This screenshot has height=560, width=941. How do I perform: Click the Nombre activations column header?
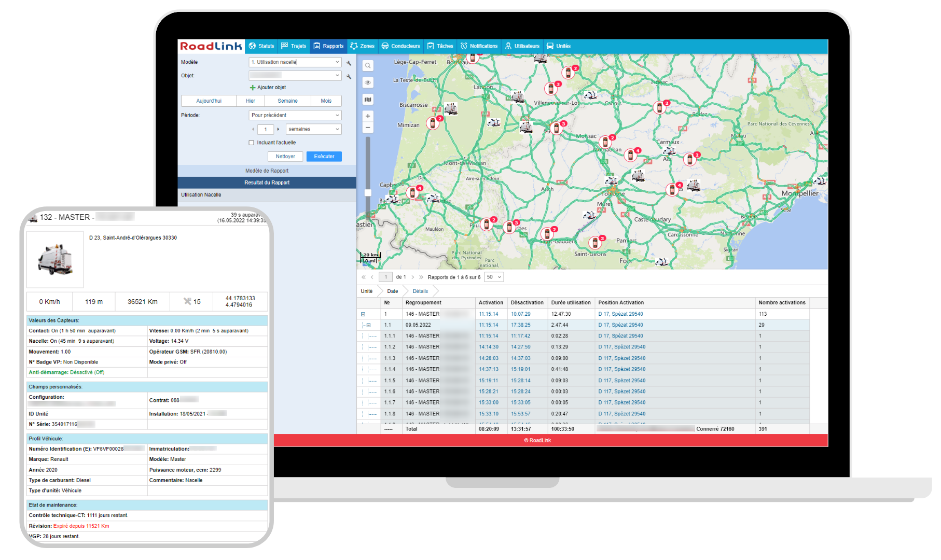(x=782, y=303)
